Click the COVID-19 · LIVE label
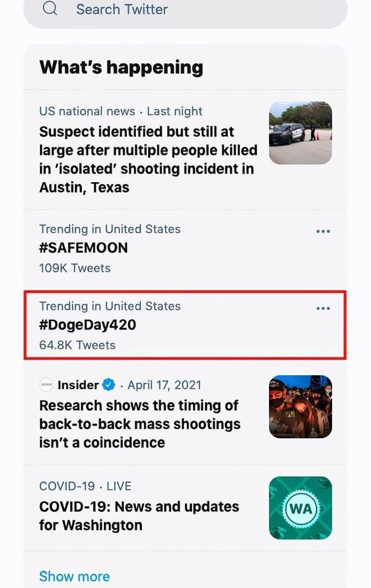Screen dimensions: 371x588 [85, 486]
